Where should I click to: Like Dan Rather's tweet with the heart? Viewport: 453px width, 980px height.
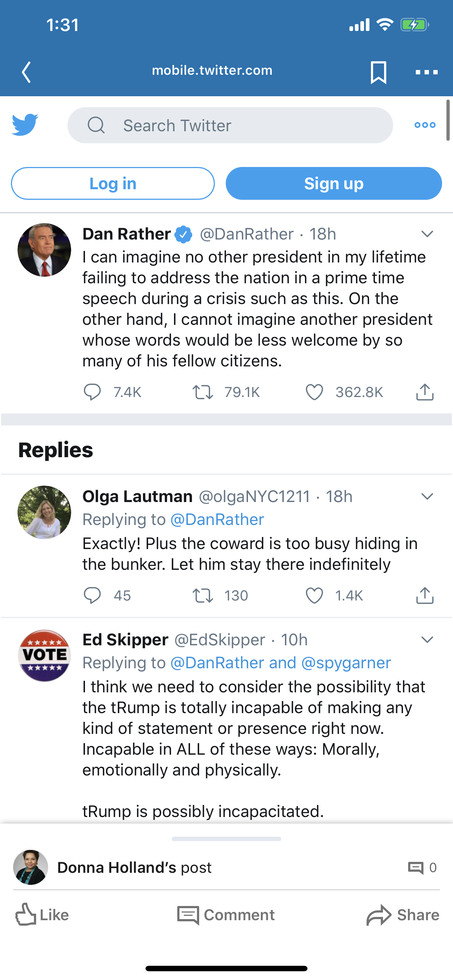click(314, 392)
